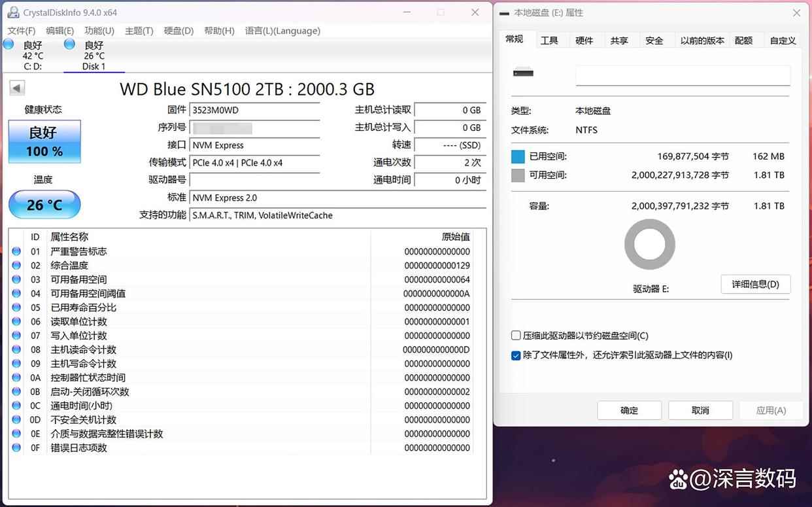
Task: Close the 本地磁盘 (E:) 属性 dialog
Action: point(796,12)
